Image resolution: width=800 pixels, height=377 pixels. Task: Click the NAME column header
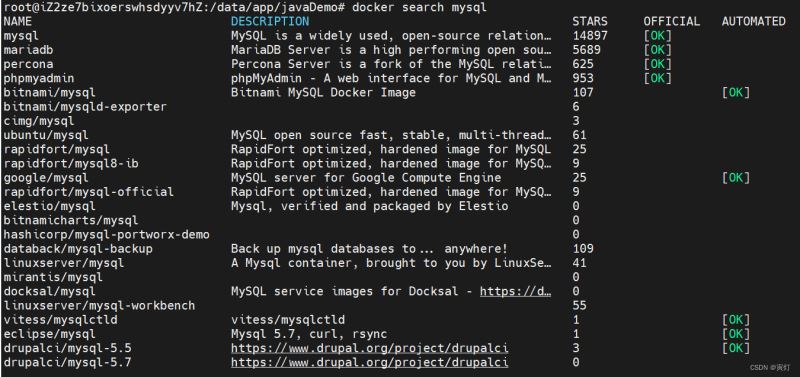coord(17,21)
